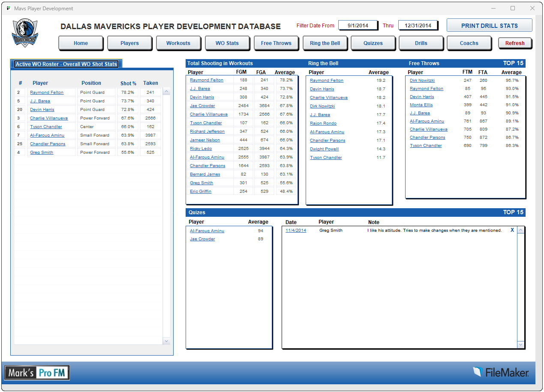Screen dimensions: 544x392
Task: Go to the Free Throws section
Action: pyautogui.click(x=276, y=43)
